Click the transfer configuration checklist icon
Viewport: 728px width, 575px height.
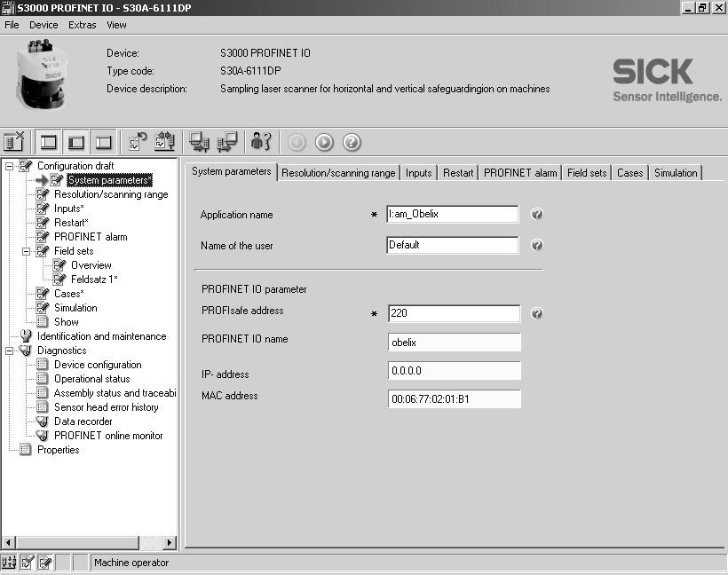(x=165, y=142)
